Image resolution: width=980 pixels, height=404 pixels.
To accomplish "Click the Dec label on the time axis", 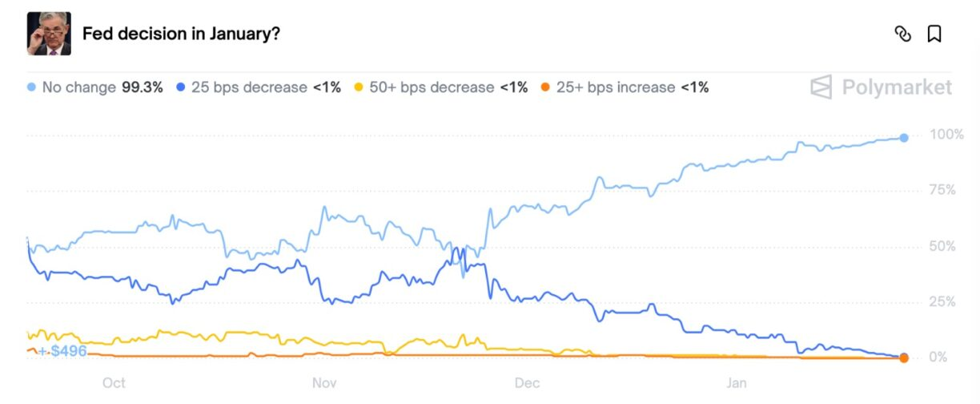I will pos(528,383).
